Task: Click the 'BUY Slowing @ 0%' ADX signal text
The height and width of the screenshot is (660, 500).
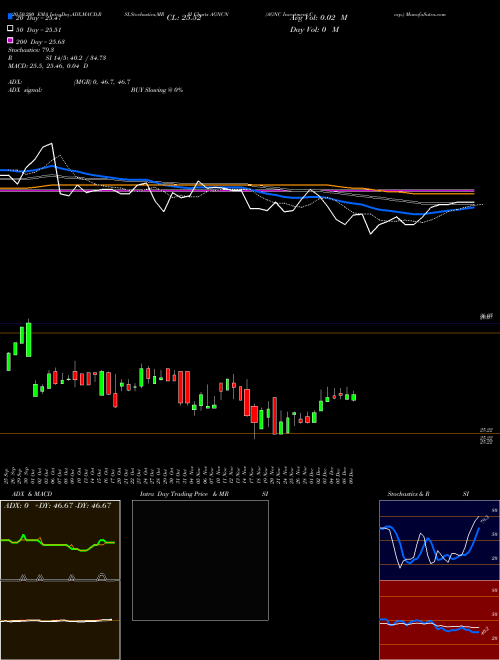Action: [157, 90]
